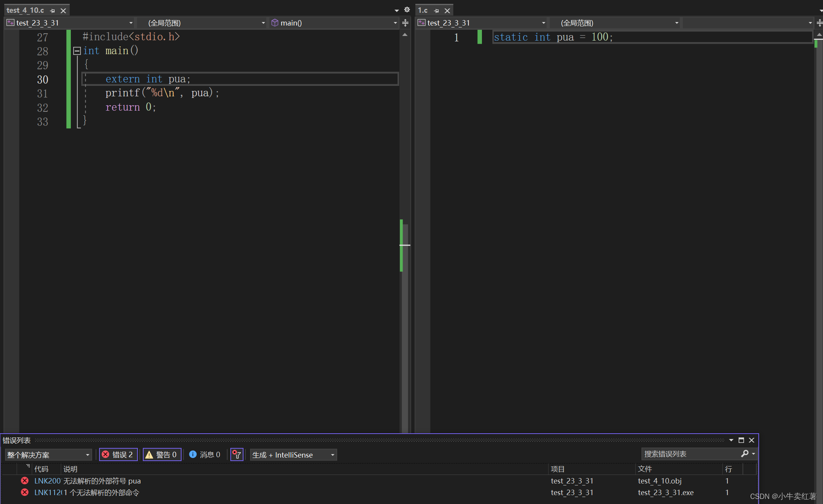
Task: Click the error list filter icon
Action: click(237, 454)
